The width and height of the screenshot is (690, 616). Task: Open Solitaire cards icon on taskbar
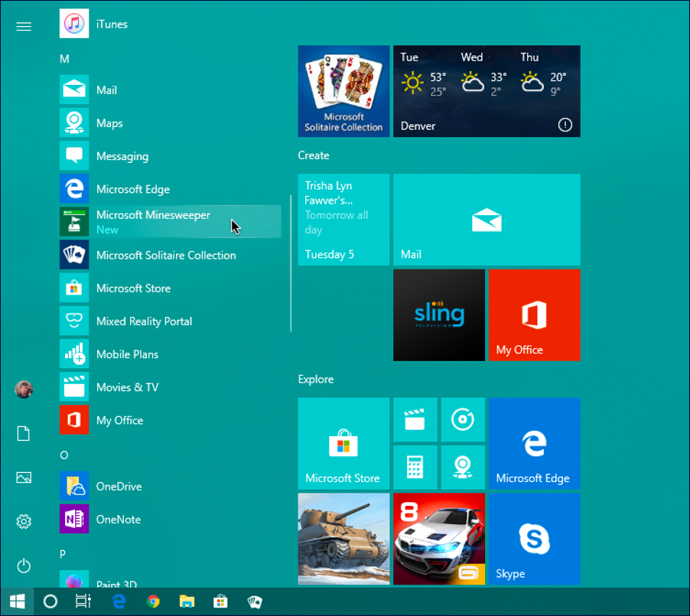[255, 601]
